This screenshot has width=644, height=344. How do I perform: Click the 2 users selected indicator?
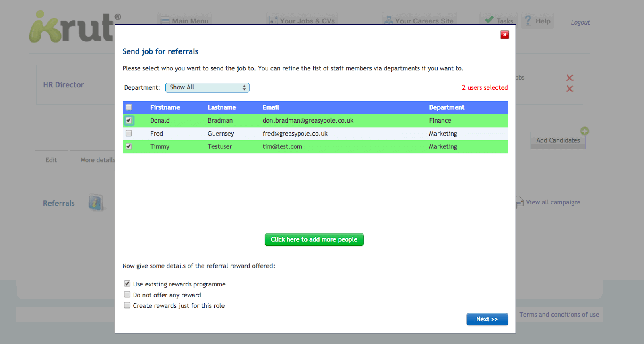click(485, 87)
